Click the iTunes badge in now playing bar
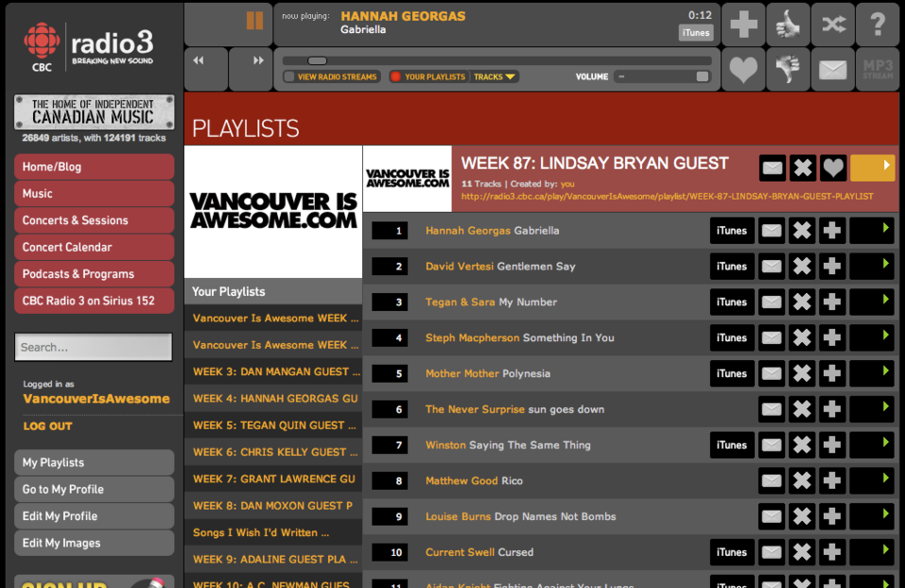Image resolution: width=905 pixels, height=588 pixels. 696,33
